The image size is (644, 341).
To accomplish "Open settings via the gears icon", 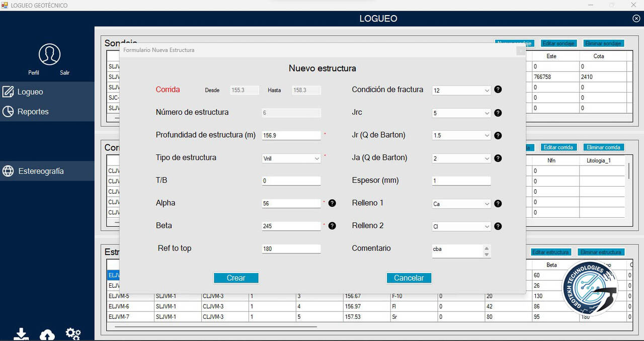I will click(73, 333).
